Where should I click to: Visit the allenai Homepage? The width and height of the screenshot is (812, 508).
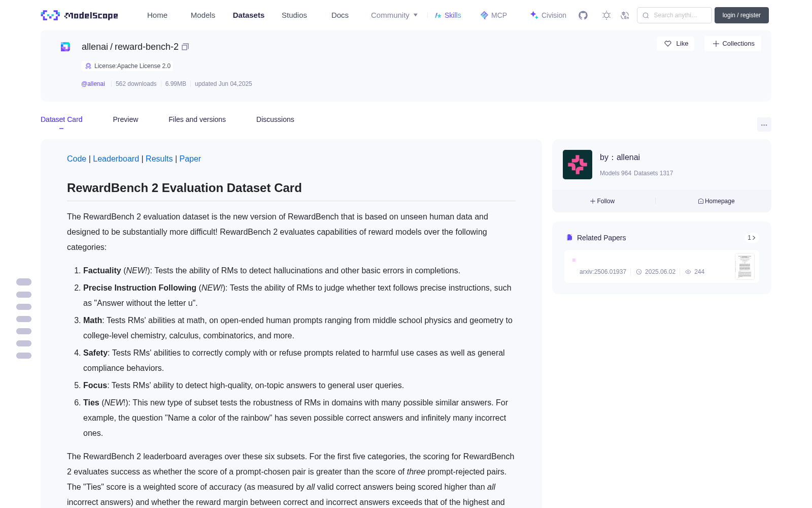point(716,201)
